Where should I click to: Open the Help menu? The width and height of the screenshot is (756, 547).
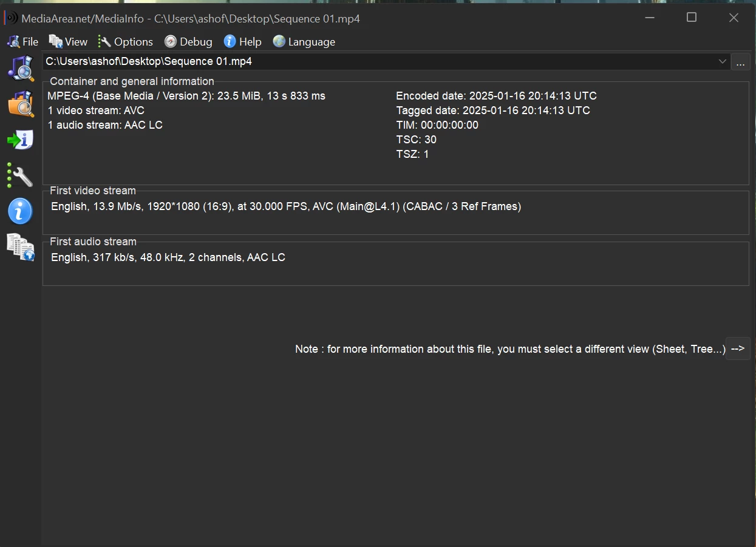(242, 42)
